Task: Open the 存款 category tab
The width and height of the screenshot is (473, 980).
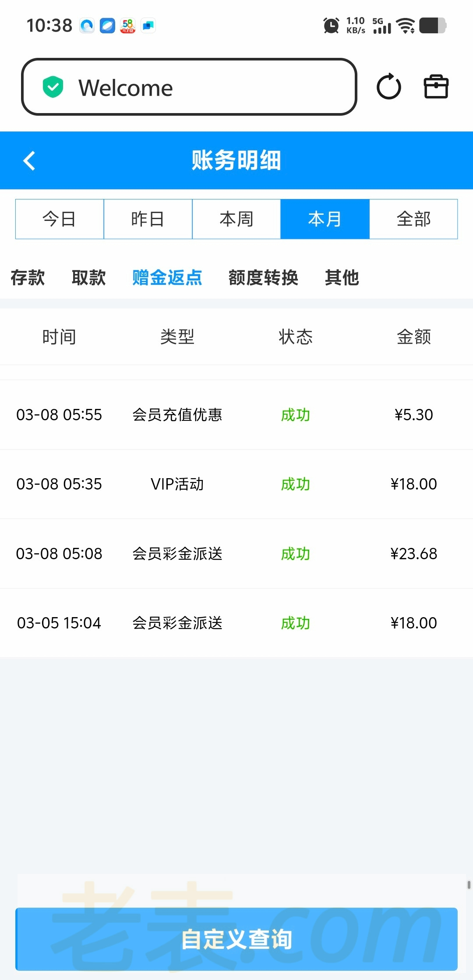Action: pyautogui.click(x=28, y=278)
